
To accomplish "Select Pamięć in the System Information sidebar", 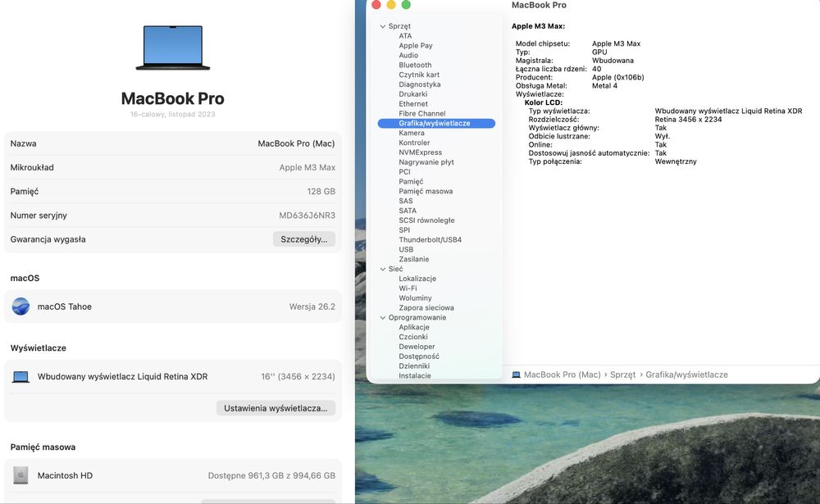I will click(x=411, y=181).
